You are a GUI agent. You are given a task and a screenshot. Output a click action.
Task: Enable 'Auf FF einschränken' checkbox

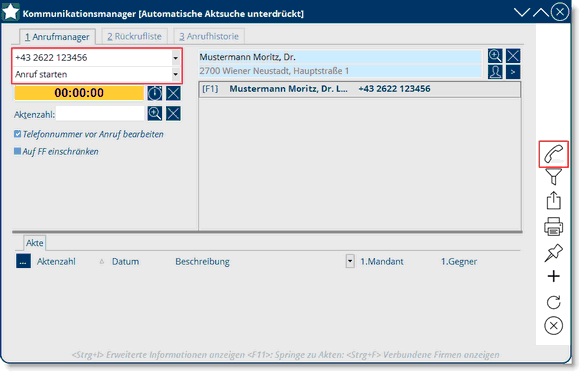pyautogui.click(x=17, y=151)
